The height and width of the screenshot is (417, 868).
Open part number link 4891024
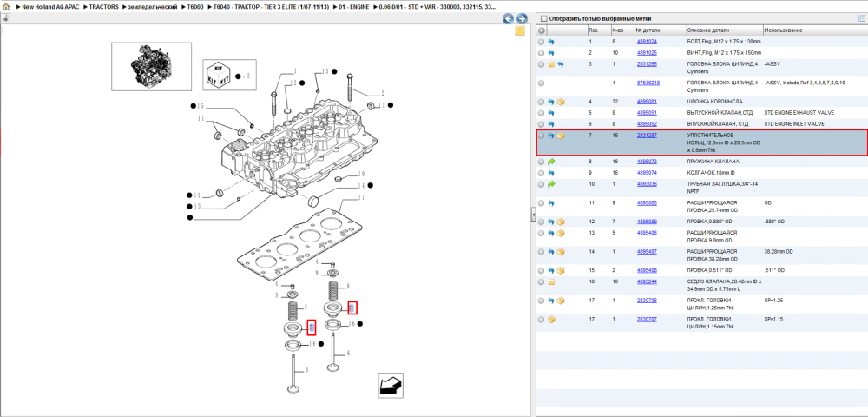point(646,42)
